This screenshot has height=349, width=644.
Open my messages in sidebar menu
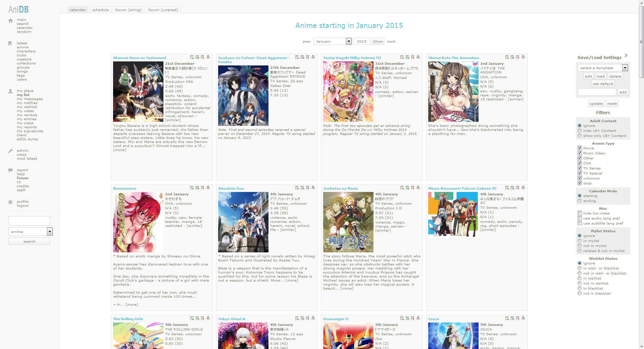click(30, 99)
